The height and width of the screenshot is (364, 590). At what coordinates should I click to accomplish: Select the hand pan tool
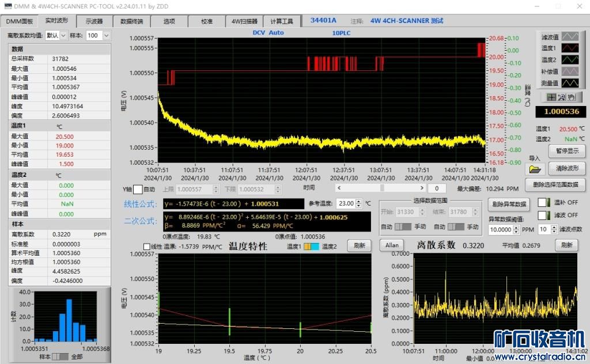[572, 97]
